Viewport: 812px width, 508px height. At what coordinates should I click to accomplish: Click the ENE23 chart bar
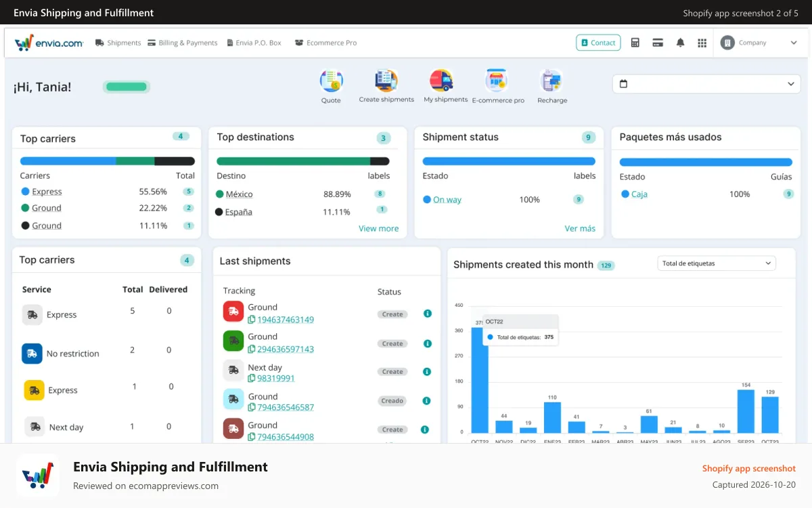coord(552,417)
